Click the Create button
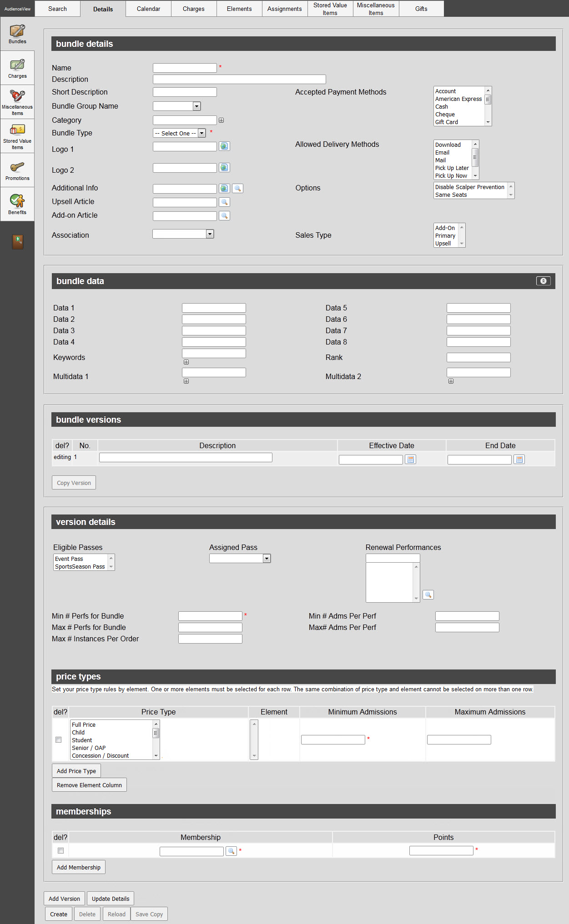Viewport: 569px width, 924px height. 59,914
